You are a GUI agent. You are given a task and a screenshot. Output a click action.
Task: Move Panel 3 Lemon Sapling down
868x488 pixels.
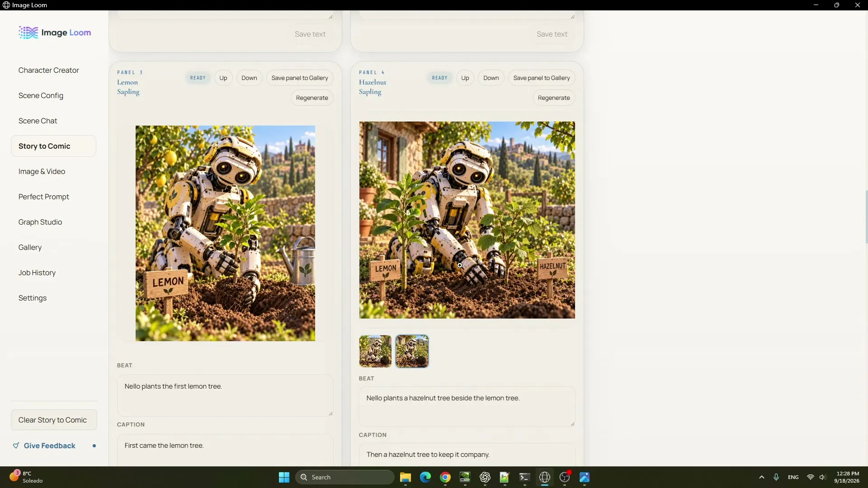[249, 78]
